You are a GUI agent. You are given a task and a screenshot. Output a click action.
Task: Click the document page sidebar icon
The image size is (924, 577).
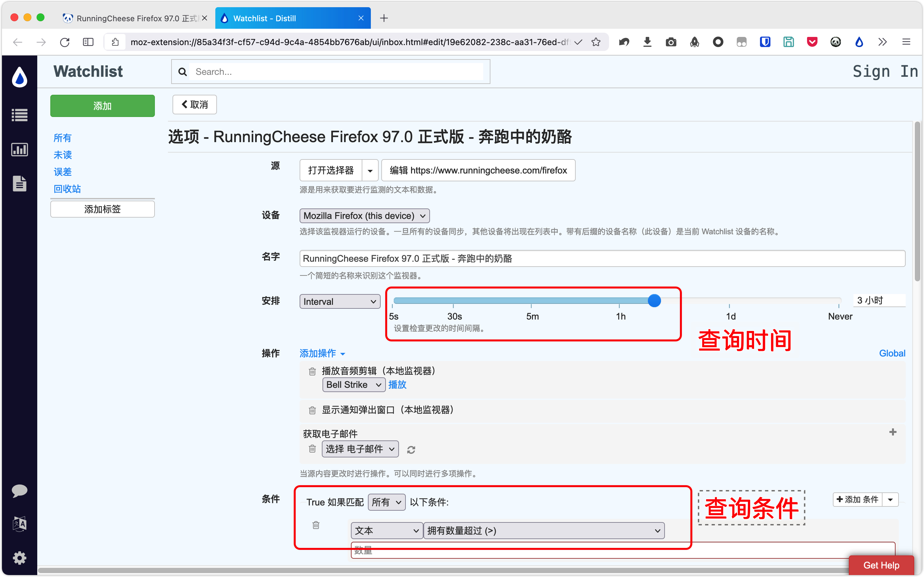click(20, 184)
